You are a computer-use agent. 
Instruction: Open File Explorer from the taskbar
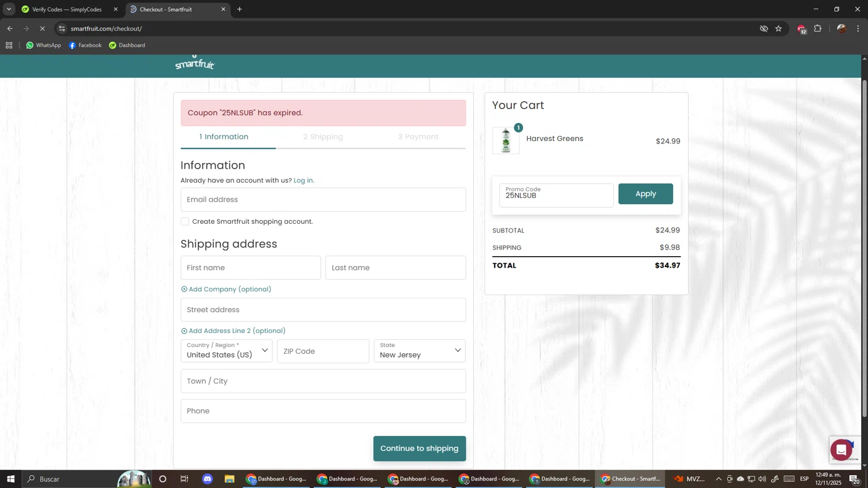click(x=229, y=479)
